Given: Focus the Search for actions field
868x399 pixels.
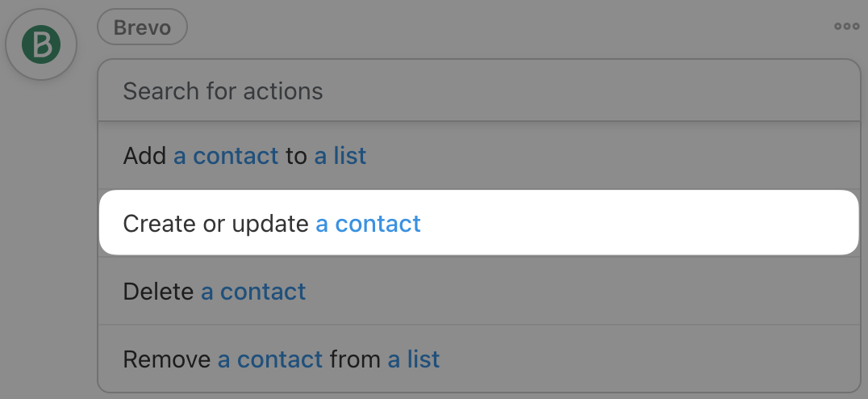Looking at the screenshot, I should tap(478, 91).
